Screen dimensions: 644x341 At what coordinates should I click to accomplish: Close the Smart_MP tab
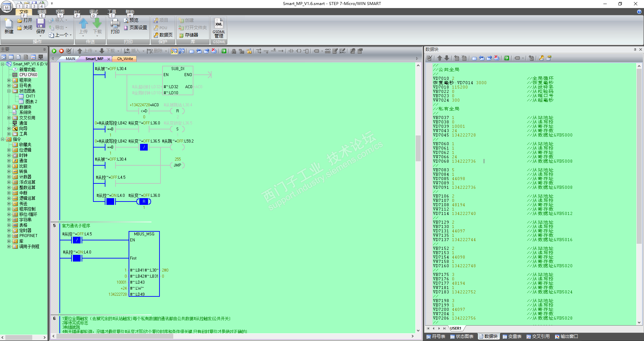click(x=108, y=59)
